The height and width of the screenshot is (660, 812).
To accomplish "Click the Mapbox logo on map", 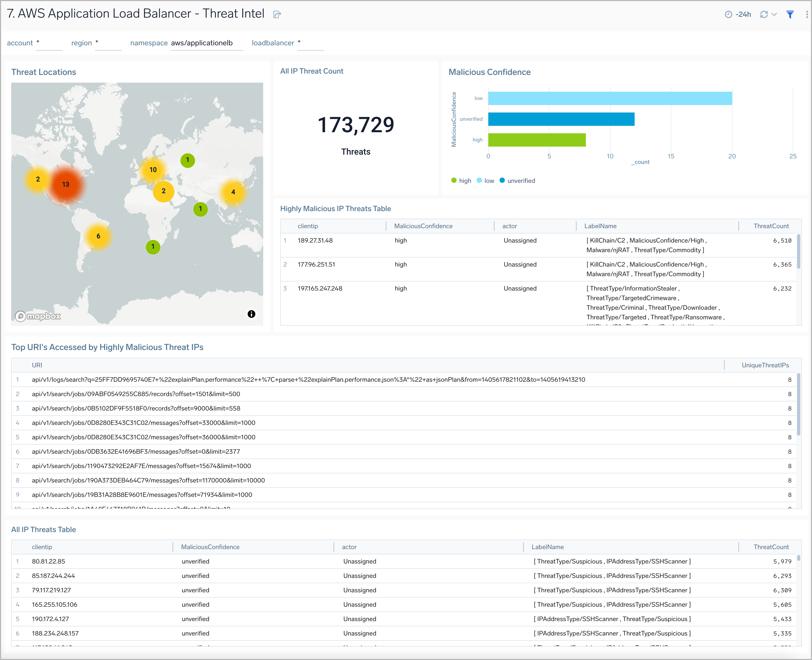I will [38, 316].
